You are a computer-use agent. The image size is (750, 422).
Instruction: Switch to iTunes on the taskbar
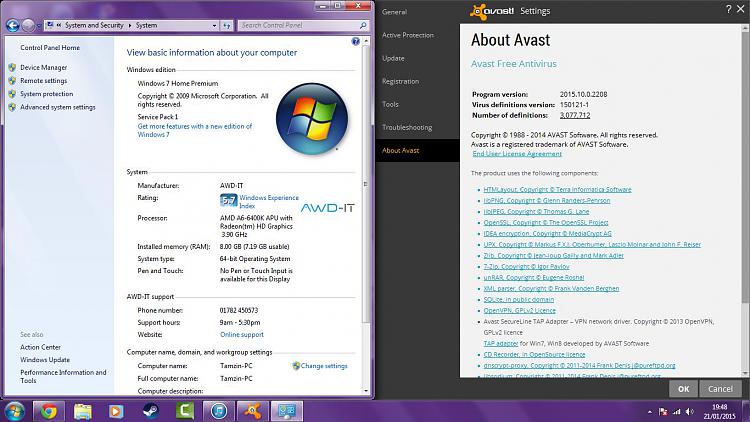[219, 411]
